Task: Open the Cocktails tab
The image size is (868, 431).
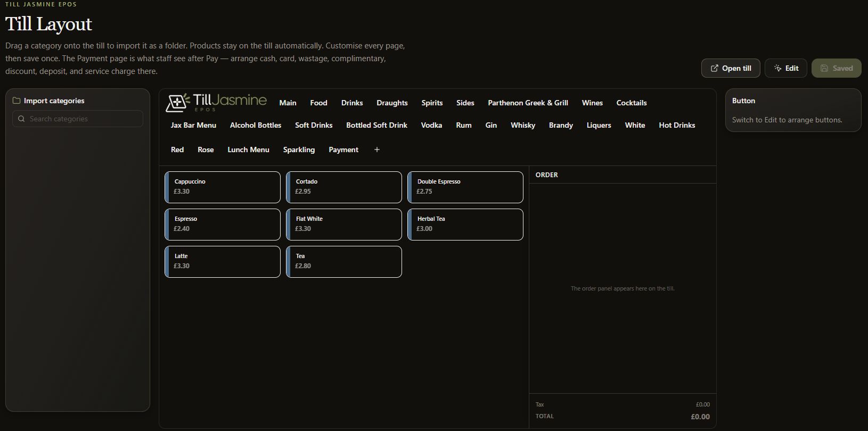Action: [632, 103]
